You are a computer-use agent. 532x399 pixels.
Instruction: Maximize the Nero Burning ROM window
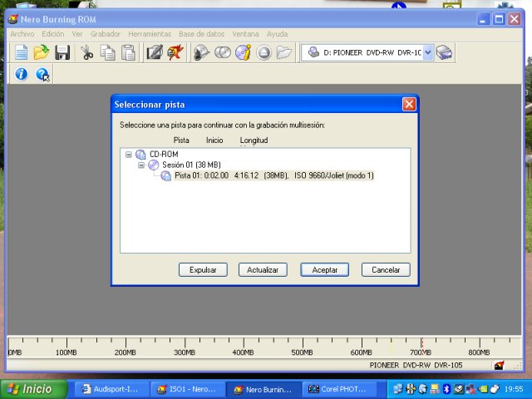tap(499, 19)
